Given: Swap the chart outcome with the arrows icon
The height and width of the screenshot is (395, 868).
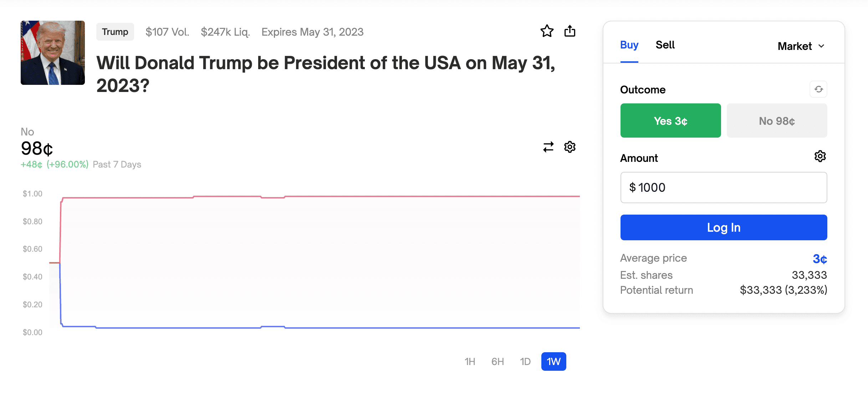Looking at the screenshot, I should (548, 147).
